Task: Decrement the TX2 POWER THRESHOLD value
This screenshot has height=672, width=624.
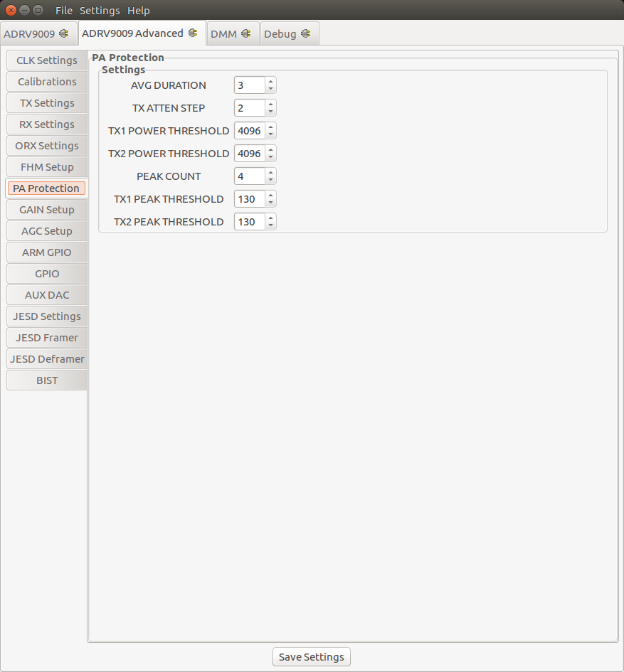Action: [270, 157]
